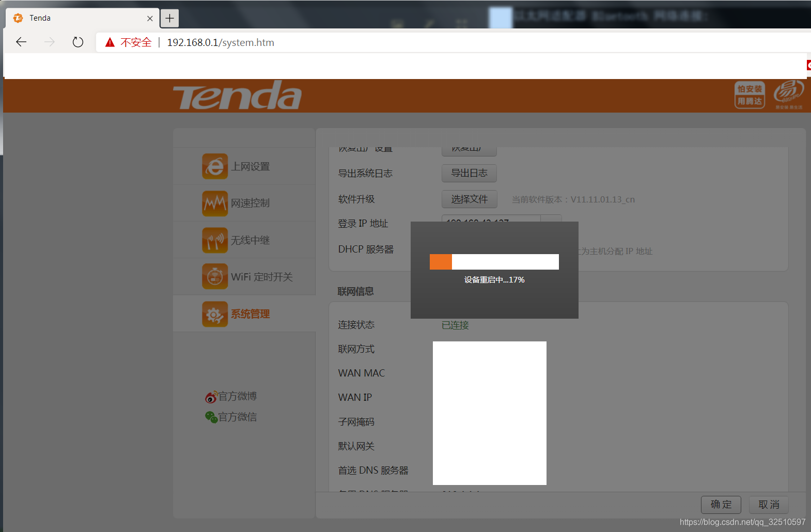Screen dimensions: 811x532
Task: Click the browser back arrow
Action: [x=21, y=42]
